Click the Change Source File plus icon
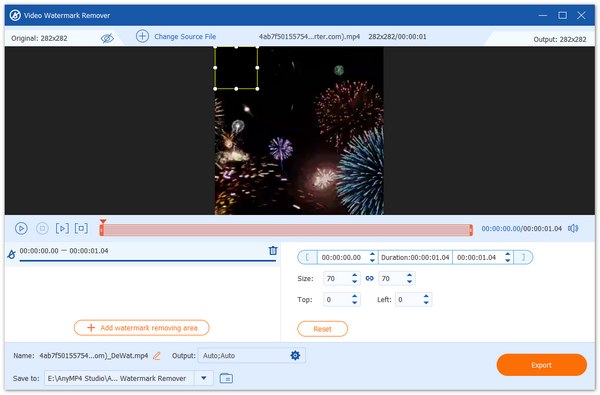This screenshot has height=395, width=600. tap(142, 36)
